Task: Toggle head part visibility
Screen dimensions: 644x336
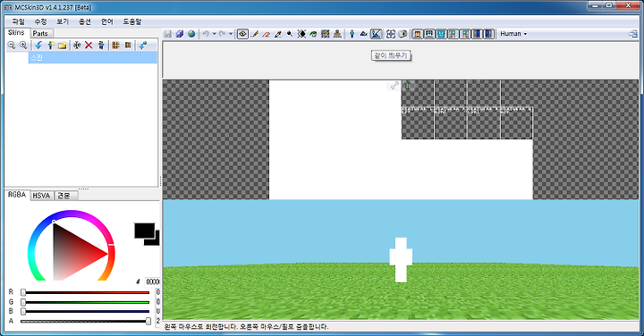Action: 418,34
